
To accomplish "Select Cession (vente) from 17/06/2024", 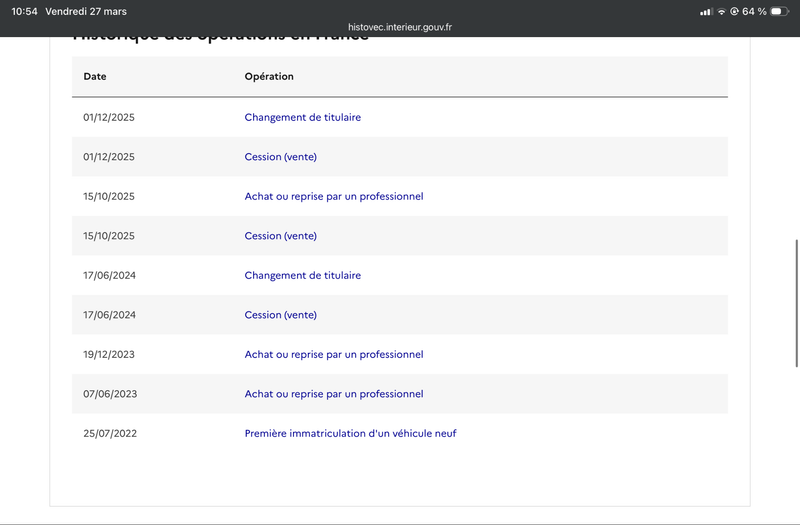I will (281, 315).
